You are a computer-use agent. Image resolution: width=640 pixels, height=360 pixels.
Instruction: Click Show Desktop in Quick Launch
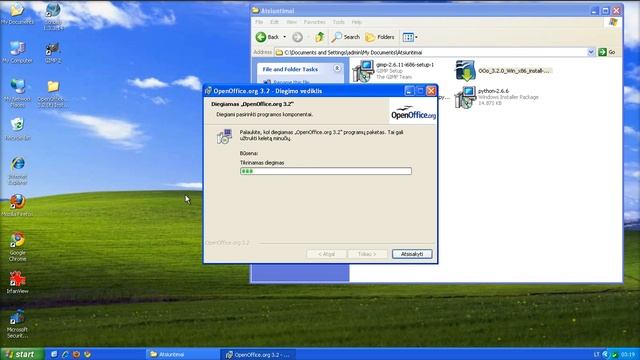(54, 354)
